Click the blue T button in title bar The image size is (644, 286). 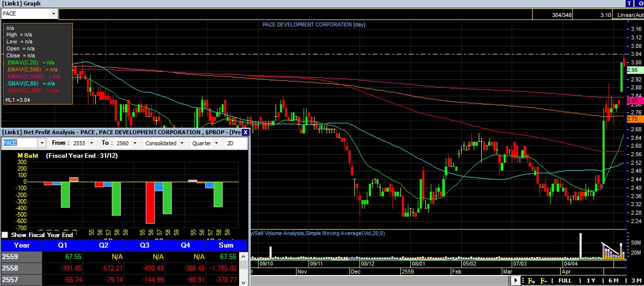[629, 3]
